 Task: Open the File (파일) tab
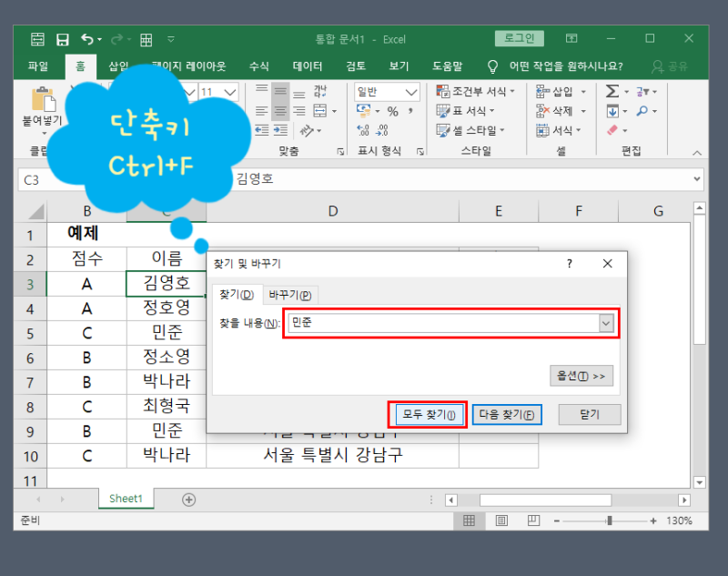(x=38, y=66)
